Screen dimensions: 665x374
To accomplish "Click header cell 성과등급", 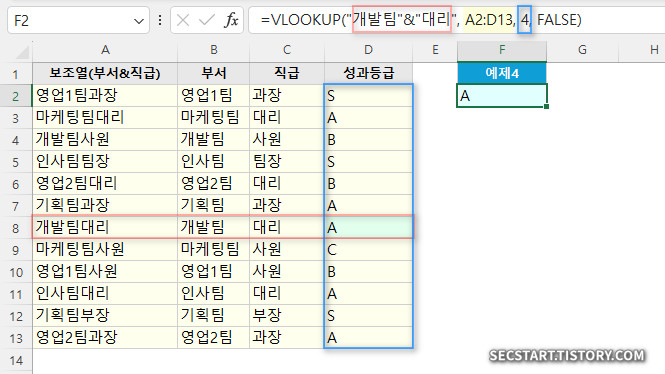I will [369, 73].
